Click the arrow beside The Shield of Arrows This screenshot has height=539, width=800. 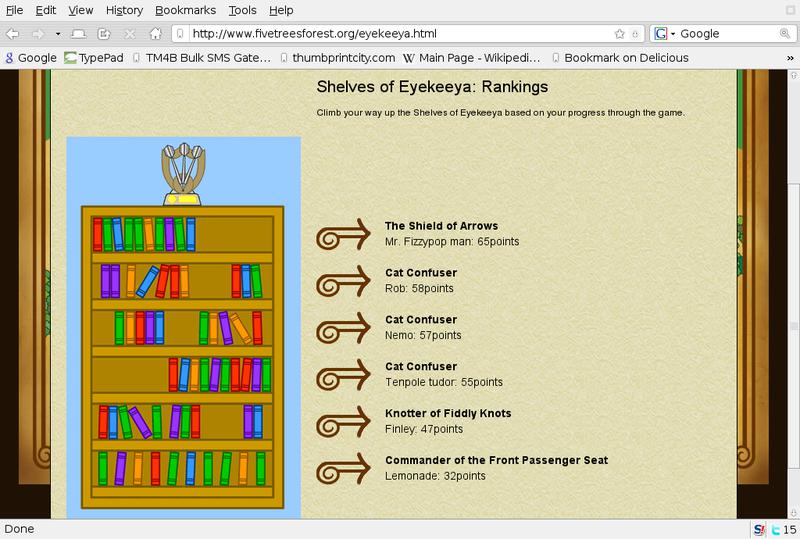point(343,234)
